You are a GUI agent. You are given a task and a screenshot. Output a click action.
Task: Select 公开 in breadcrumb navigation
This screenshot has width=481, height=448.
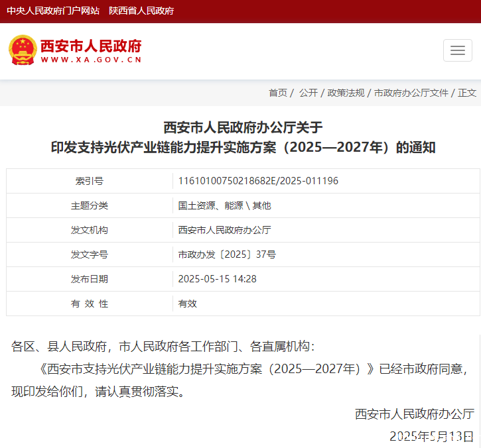coord(308,93)
